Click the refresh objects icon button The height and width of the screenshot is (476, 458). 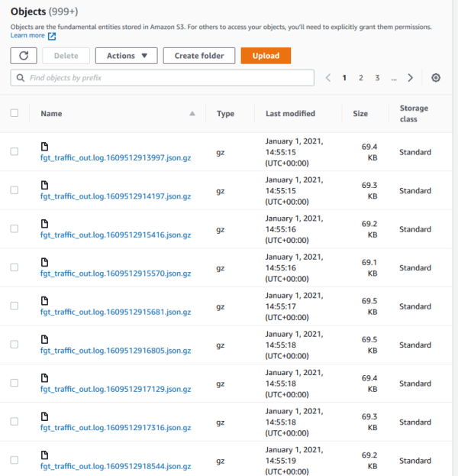(x=24, y=56)
